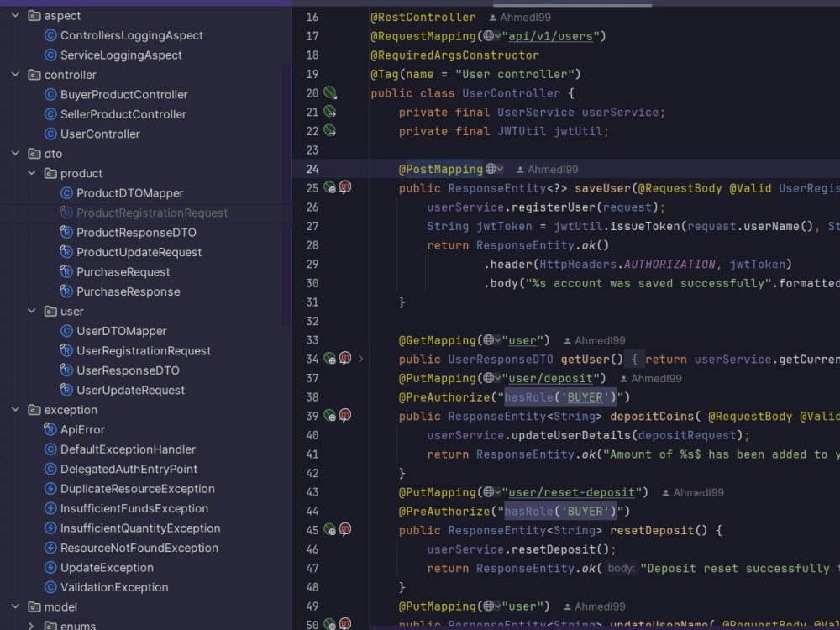840x630 pixels.
Task: Open PurchaseResponse record
Action: coord(128,291)
